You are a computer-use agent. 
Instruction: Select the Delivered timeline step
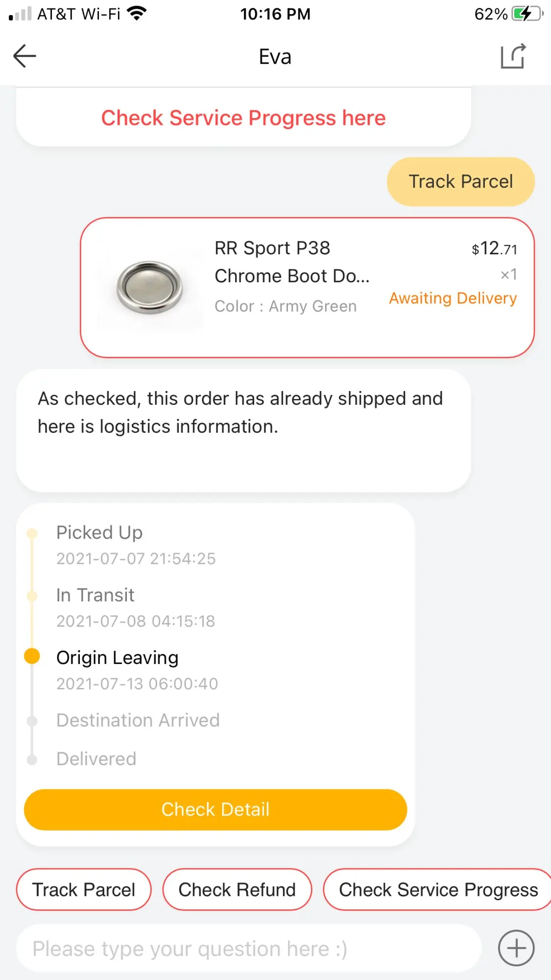click(96, 759)
